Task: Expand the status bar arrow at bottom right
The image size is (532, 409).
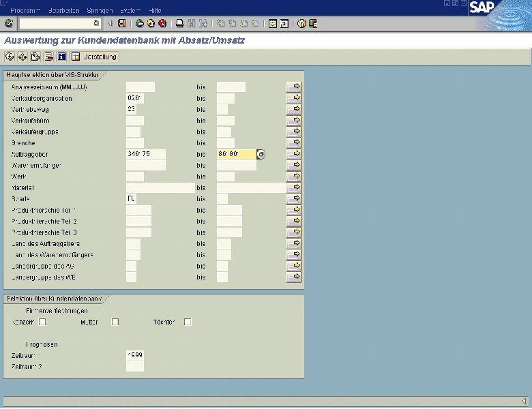Action: 524,402
